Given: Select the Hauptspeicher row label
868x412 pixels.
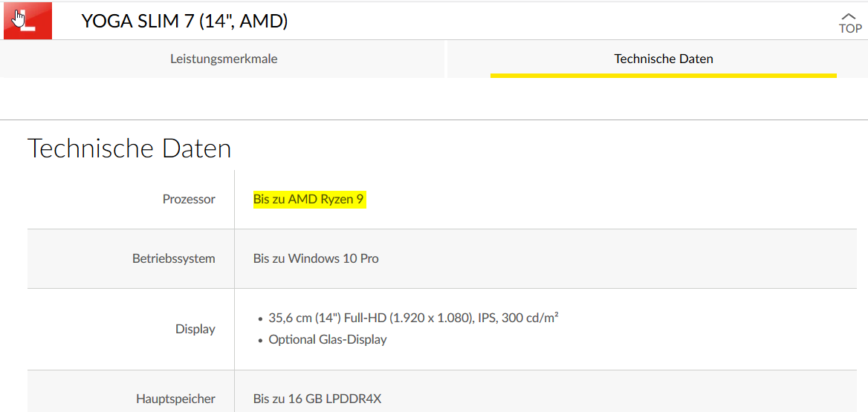Looking at the screenshot, I should point(176,398).
